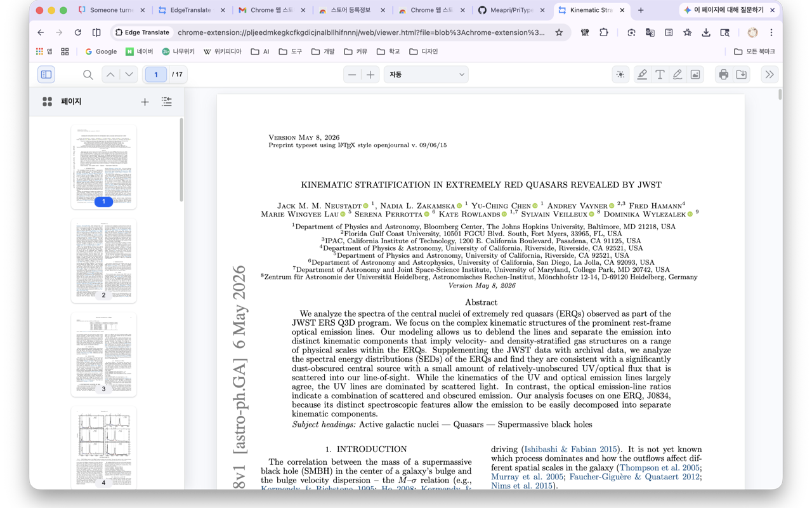Select page 2 thumbnail

coord(103,261)
